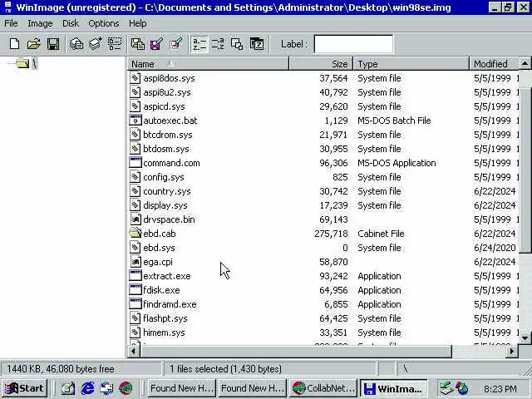Select the aspi8dos.sys file
Viewport: 532px width, 399px height.
[169, 78]
